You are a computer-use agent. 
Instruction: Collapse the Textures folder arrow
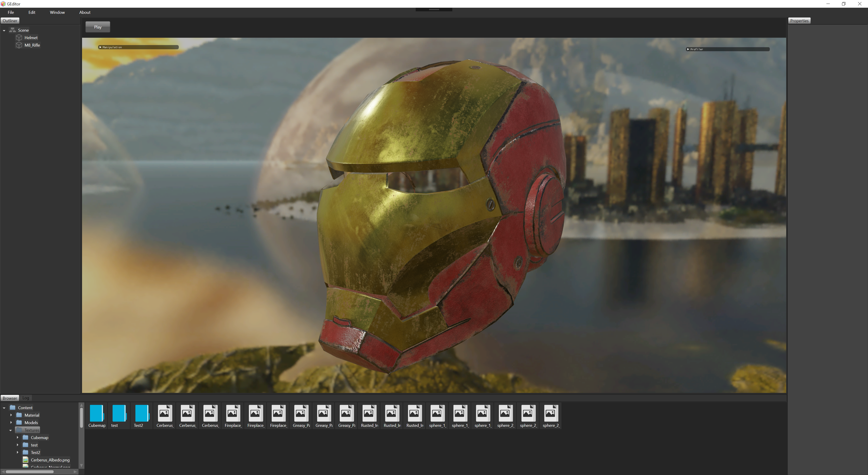(x=10, y=430)
